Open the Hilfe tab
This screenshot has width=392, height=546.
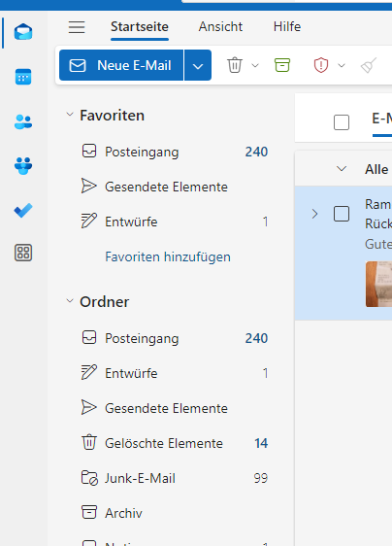pos(287,26)
